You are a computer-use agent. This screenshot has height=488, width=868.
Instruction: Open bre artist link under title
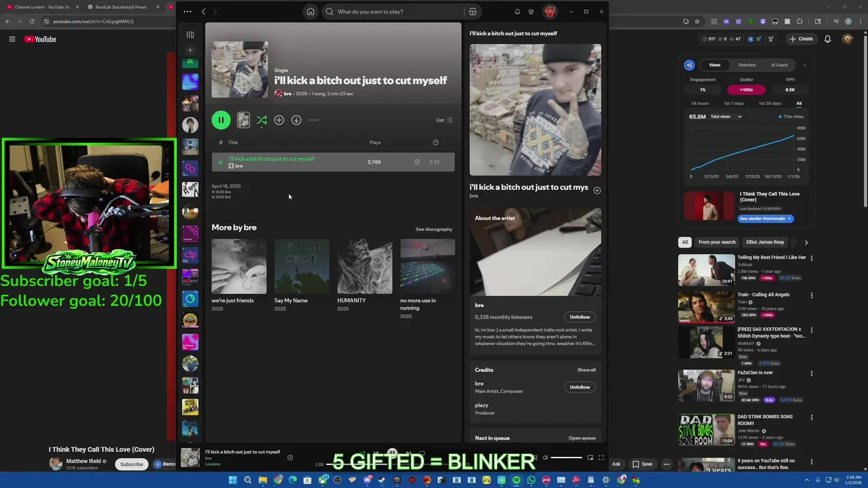288,94
